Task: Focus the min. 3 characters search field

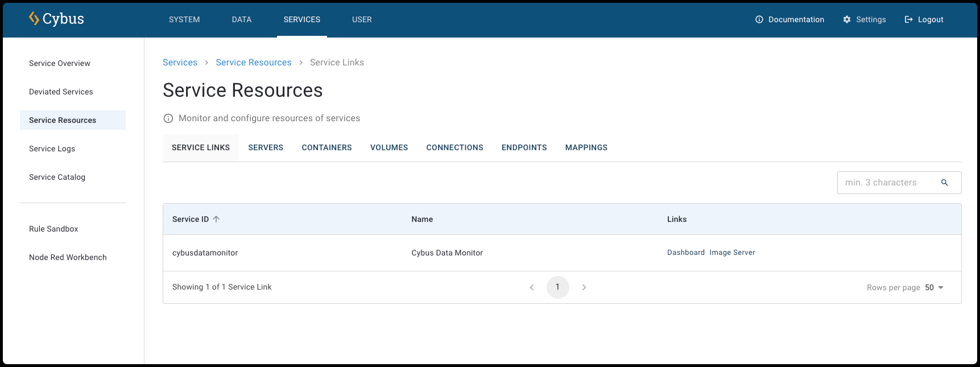Action: 887,183
